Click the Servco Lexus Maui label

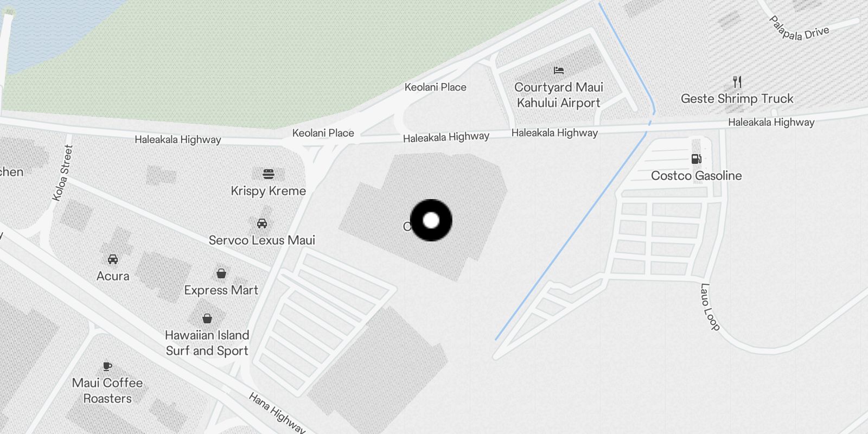pos(262,240)
